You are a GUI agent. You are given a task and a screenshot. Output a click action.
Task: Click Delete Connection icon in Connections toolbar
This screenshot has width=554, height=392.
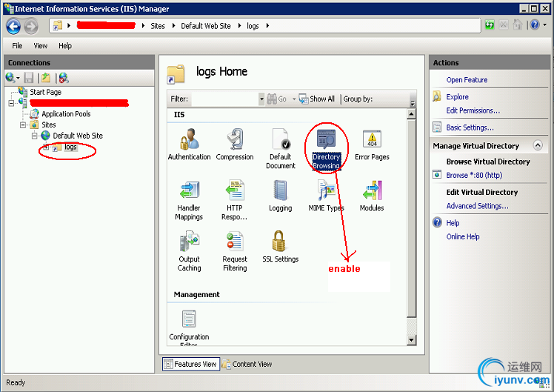click(x=64, y=77)
